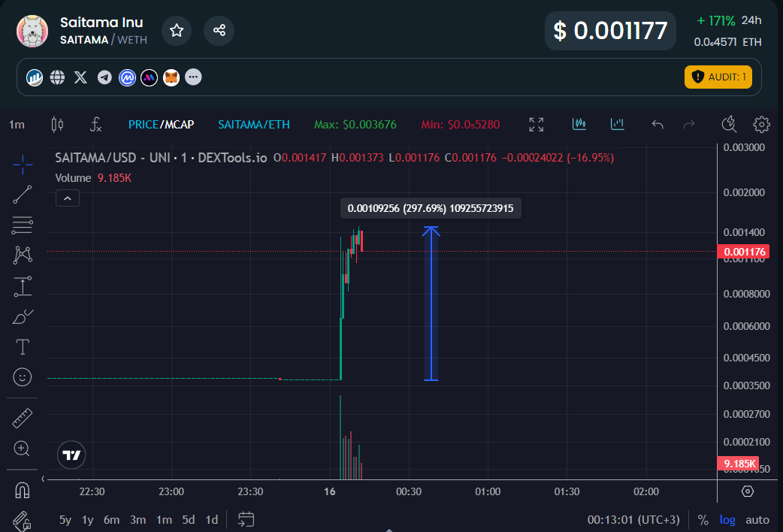
Task: Undo the last chart action
Action: point(658,125)
